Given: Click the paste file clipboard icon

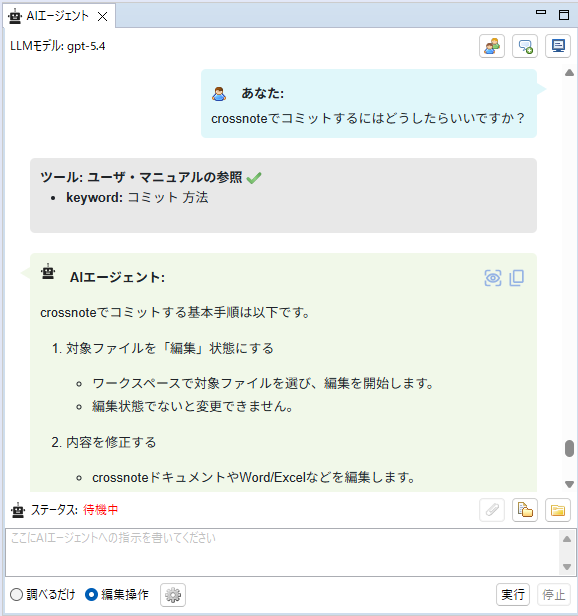Looking at the screenshot, I should [x=525, y=510].
